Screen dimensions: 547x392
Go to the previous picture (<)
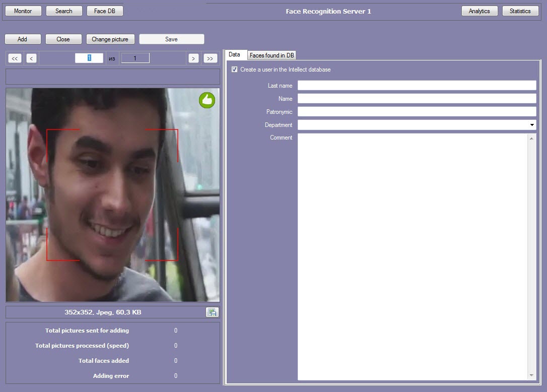(31, 58)
